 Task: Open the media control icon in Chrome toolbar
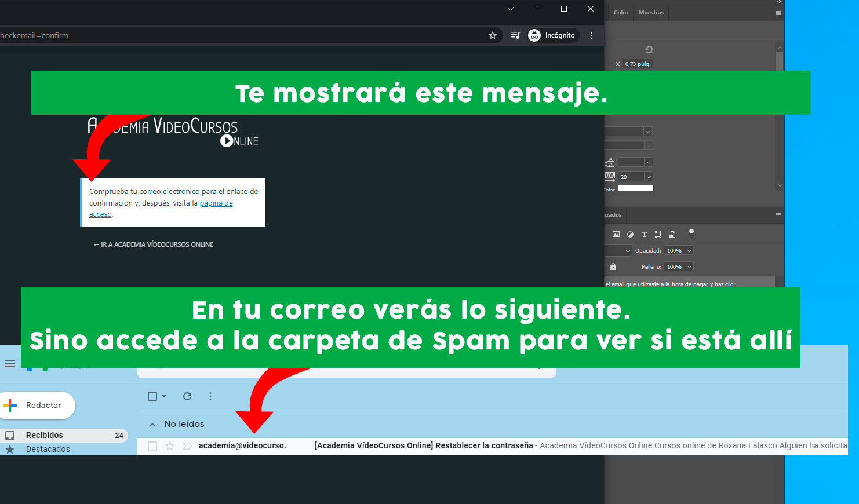(x=515, y=35)
